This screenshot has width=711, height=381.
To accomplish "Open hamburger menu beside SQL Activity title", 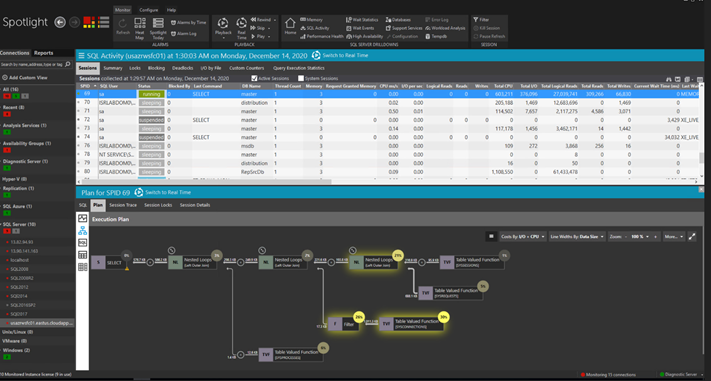I will coord(81,56).
